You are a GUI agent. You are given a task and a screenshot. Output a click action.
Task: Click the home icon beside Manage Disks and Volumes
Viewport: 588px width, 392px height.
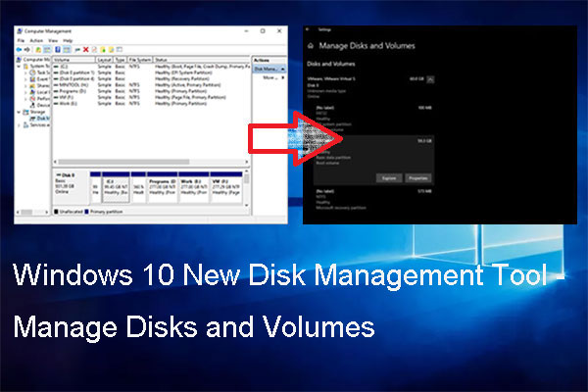(311, 46)
